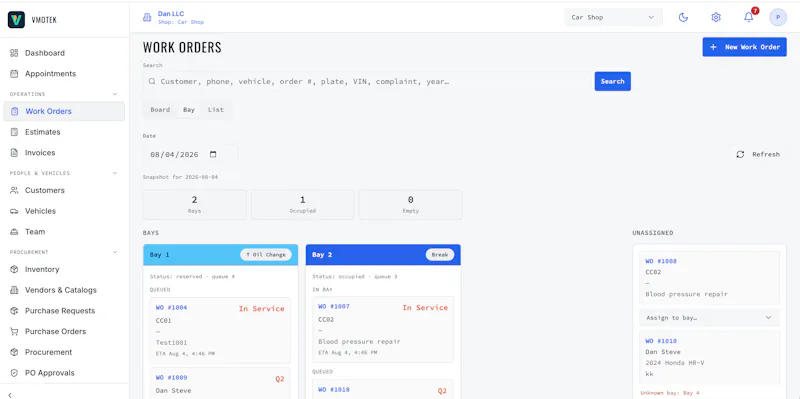
Task: Click the Dashboard grid icon
Action: [14, 53]
